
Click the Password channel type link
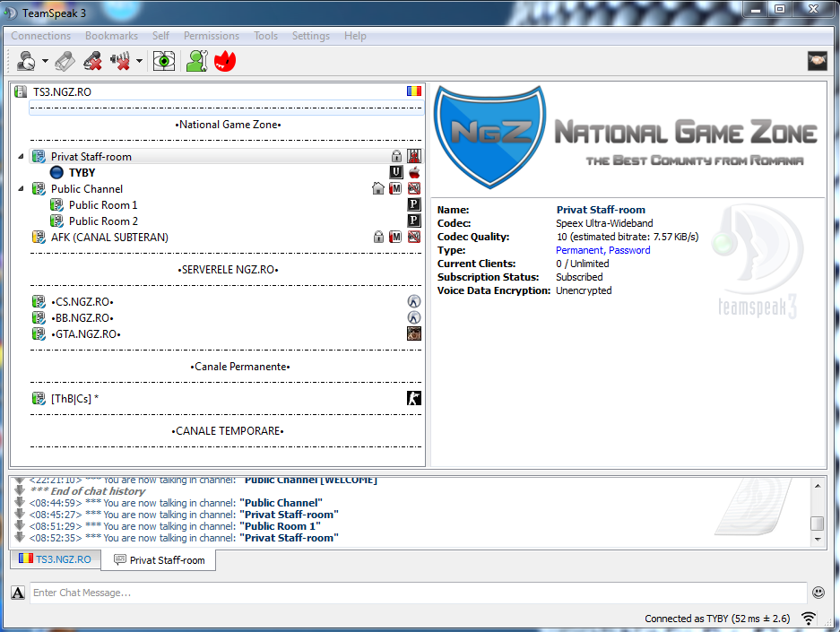click(x=629, y=250)
